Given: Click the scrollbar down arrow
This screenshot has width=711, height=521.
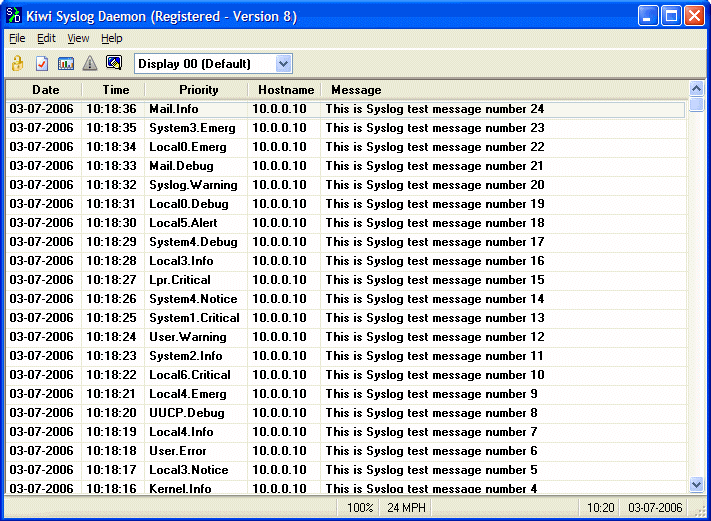Looking at the screenshot, I should 696,484.
